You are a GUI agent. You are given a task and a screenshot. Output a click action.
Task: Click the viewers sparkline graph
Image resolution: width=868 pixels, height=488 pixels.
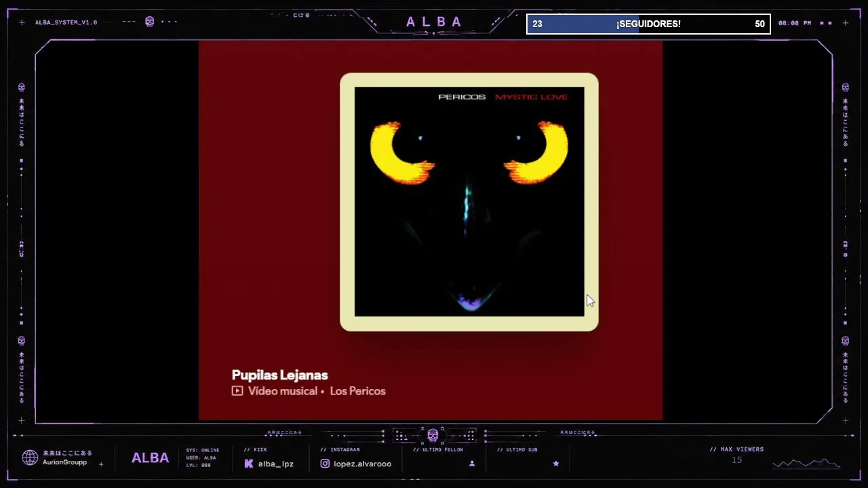[806, 464]
